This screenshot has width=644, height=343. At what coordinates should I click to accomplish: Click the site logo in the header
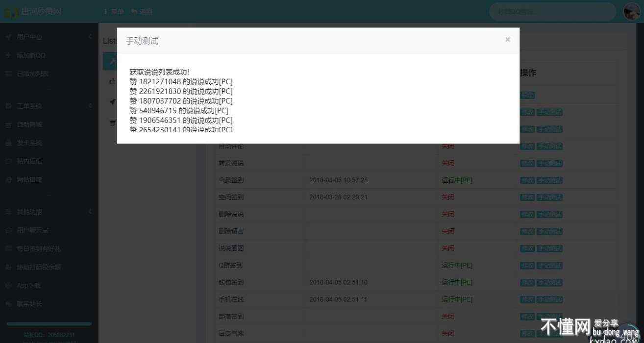33,11
